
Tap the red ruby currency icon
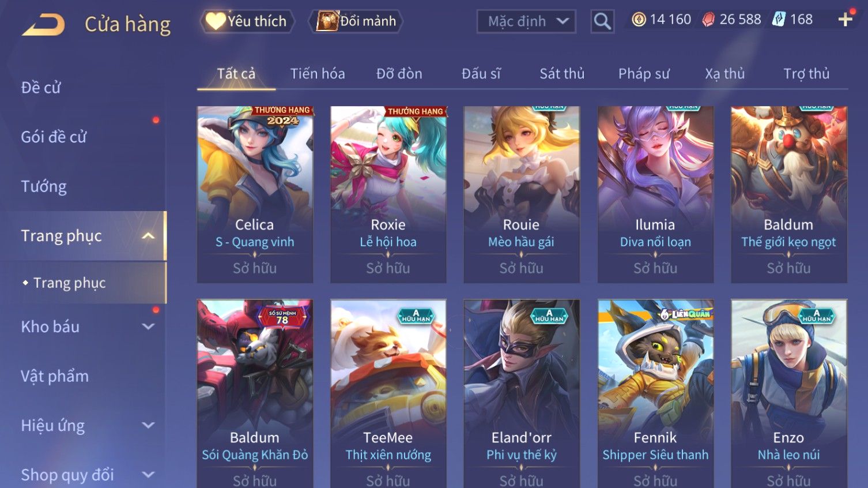pos(708,20)
